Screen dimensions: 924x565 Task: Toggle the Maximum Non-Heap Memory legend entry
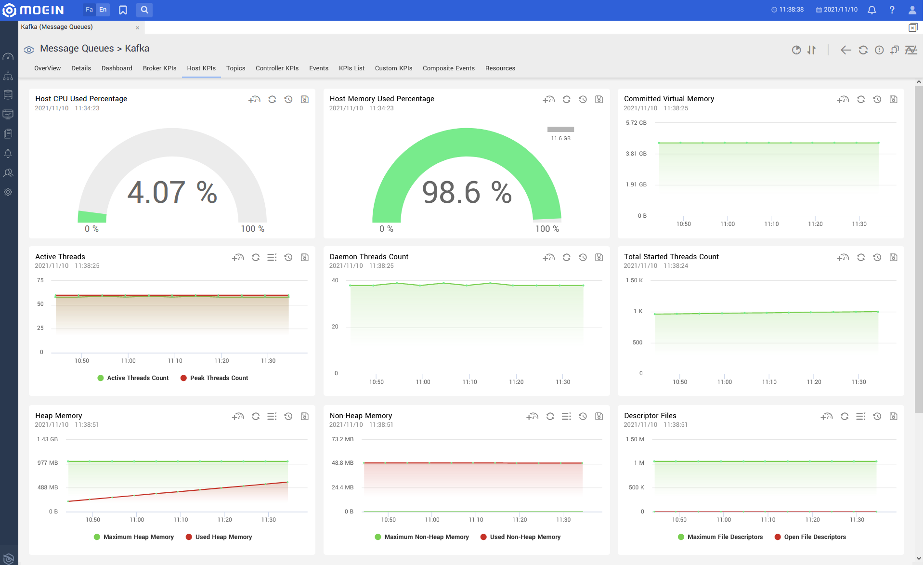tap(422, 537)
